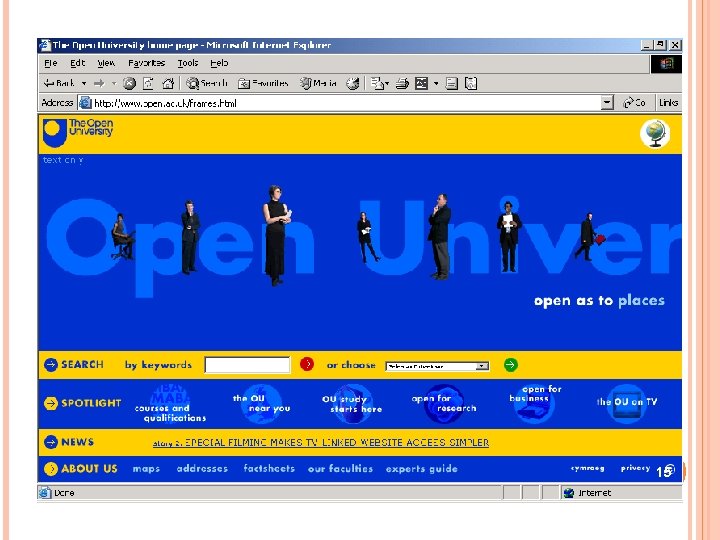Click the SPOTLIGHT arrow icon
720x540 pixels.
(51, 403)
